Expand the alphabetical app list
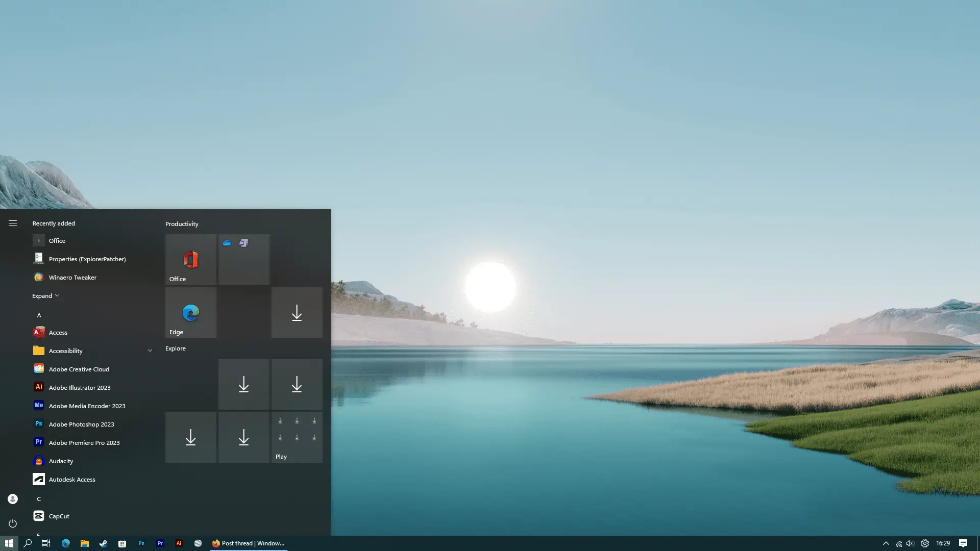Image resolution: width=980 pixels, height=551 pixels. 45,295
